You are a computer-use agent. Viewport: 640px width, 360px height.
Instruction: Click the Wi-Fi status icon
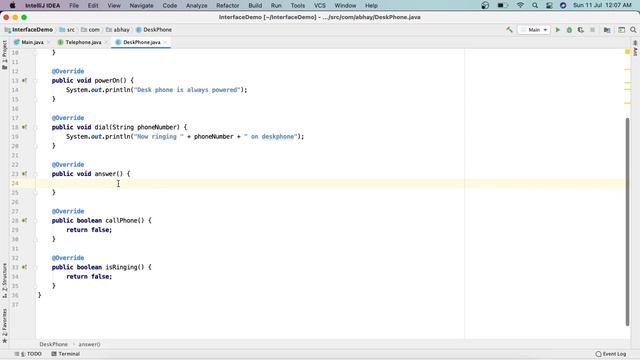coord(520,5)
